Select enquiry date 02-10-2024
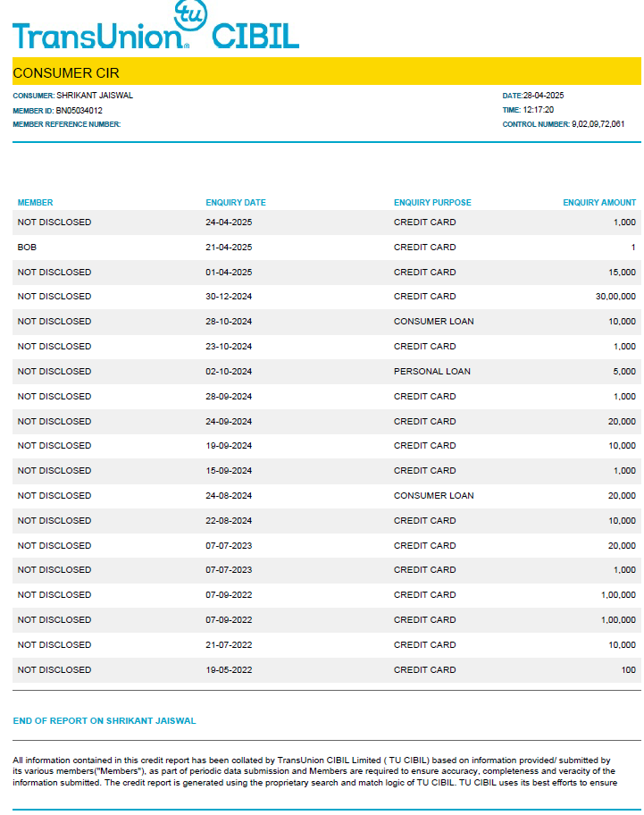The image size is (644, 815). [x=229, y=371]
